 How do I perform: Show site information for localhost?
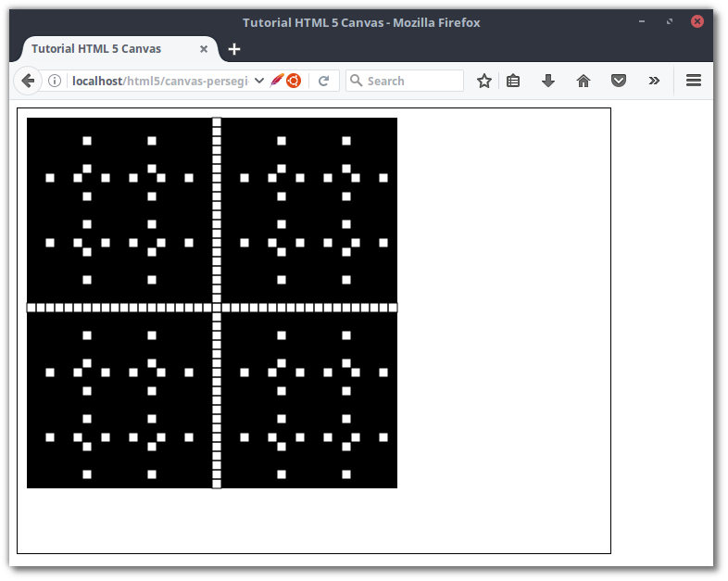55,81
